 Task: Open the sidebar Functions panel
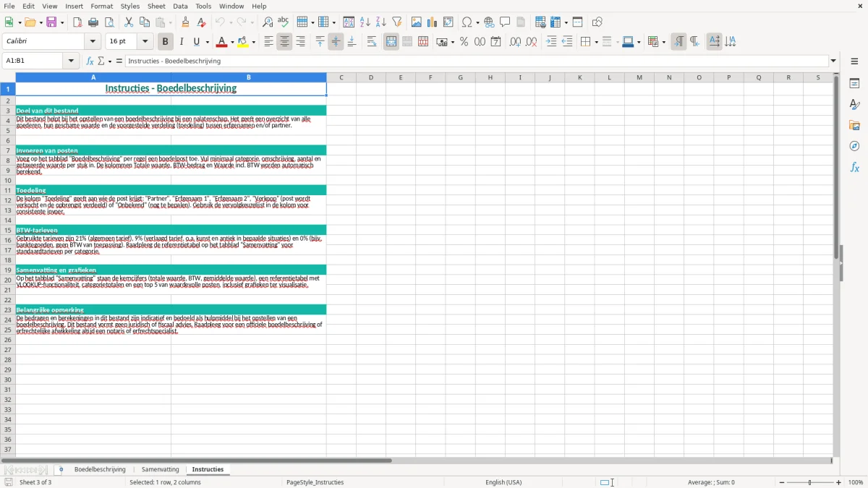pos(854,168)
